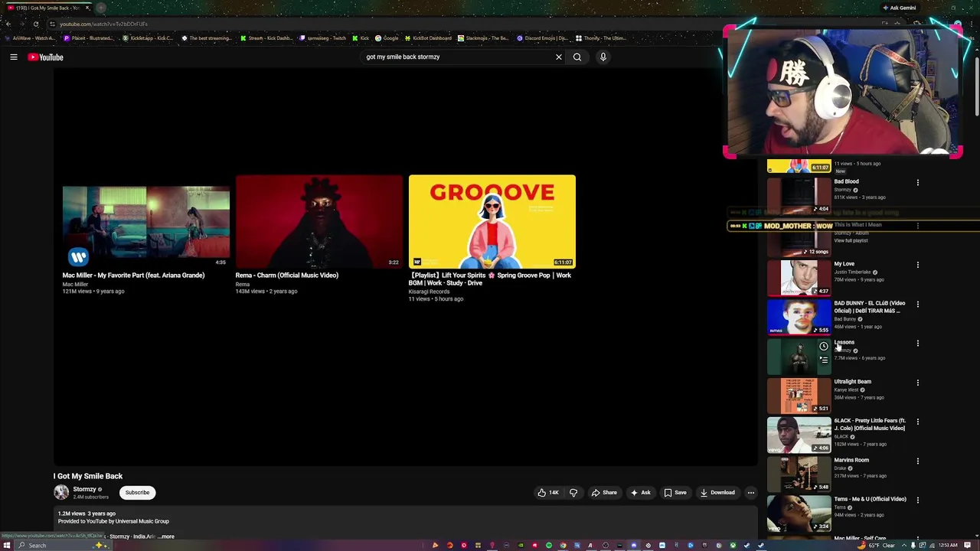The height and width of the screenshot is (551, 980).
Task: Open a new browser tab
Action: pos(100,8)
